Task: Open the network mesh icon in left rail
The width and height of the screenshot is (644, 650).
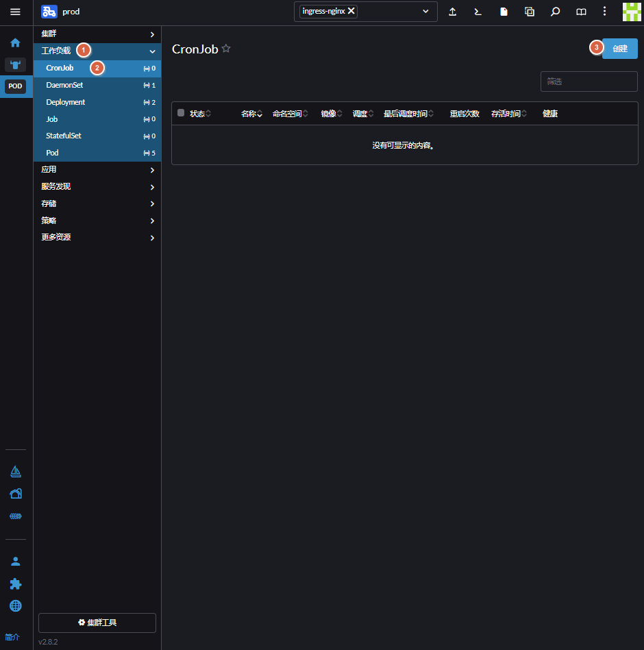Action: tap(15, 516)
